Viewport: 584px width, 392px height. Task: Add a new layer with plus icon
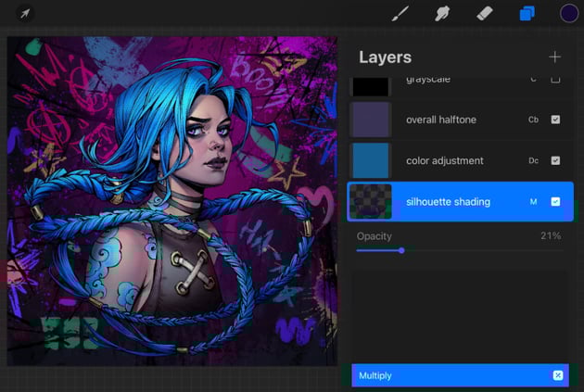554,57
